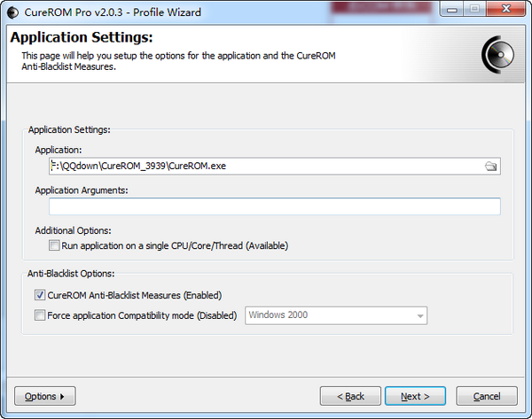Cancel the Profile Wizard

pyautogui.click(x=487, y=396)
